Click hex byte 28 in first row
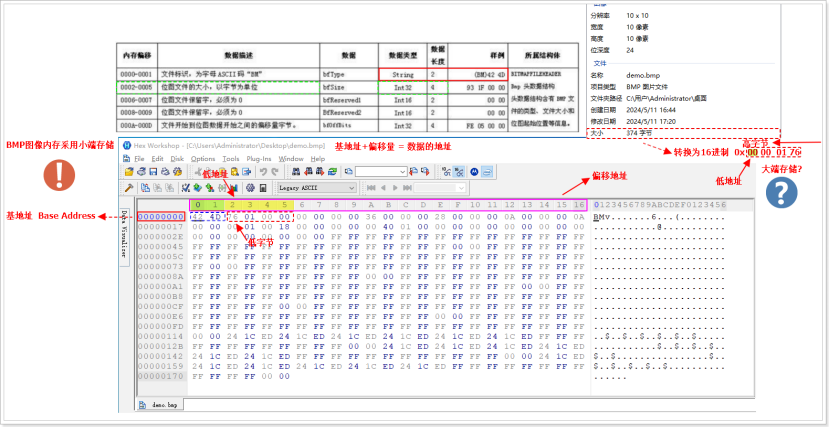This screenshot has width=829, height=428. click(x=439, y=217)
